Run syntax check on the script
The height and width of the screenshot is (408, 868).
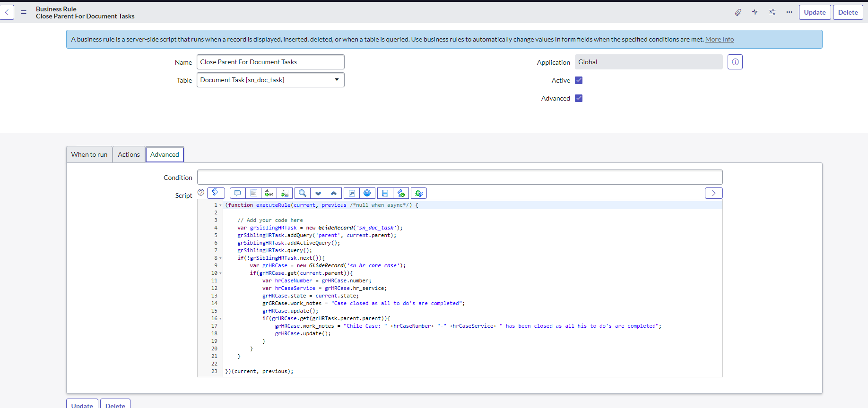point(401,193)
